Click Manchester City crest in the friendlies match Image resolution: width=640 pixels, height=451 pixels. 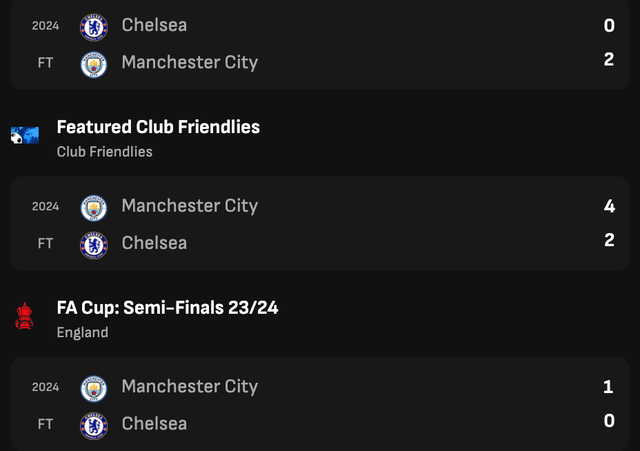coord(94,208)
